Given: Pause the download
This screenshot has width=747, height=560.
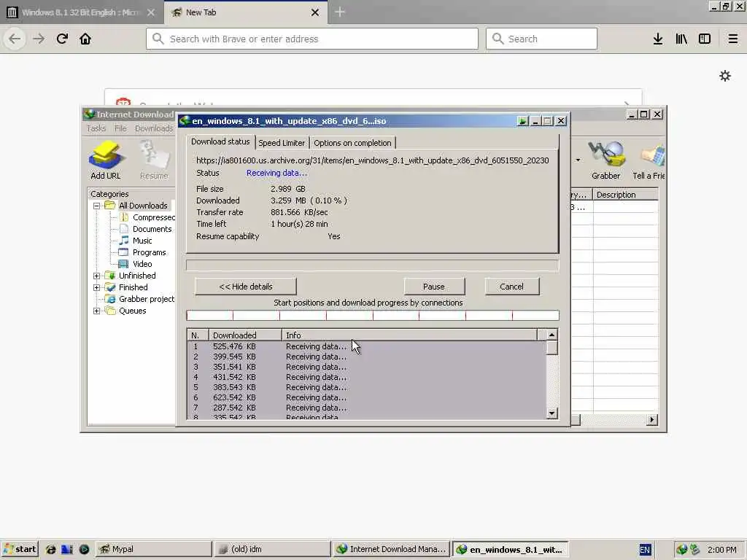Looking at the screenshot, I should (x=434, y=287).
